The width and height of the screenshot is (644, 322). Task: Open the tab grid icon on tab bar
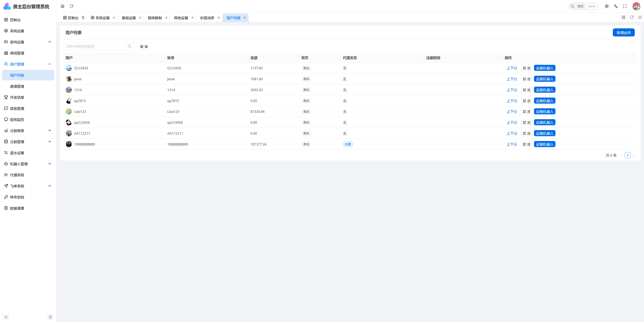click(x=624, y=17)
